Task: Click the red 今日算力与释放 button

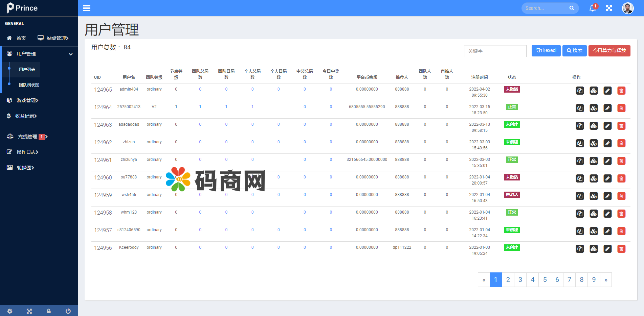Action: click(x=609, y=51)
